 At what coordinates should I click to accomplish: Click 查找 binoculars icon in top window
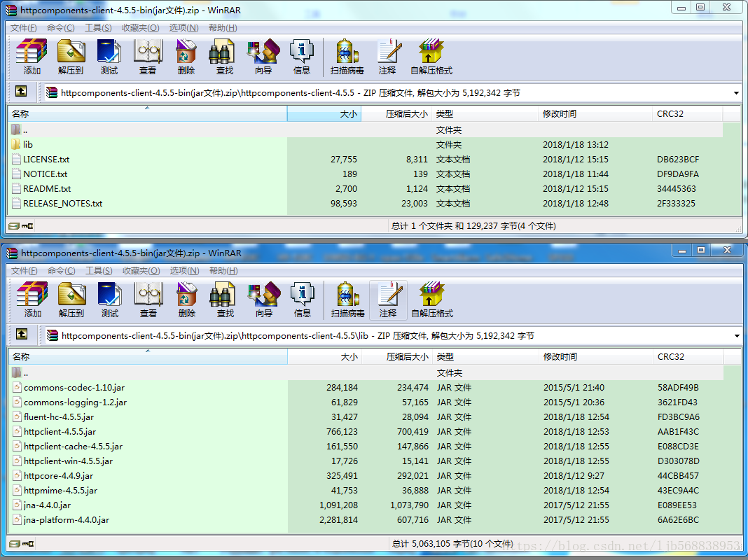pyautogui.click(x=224, y=57)
